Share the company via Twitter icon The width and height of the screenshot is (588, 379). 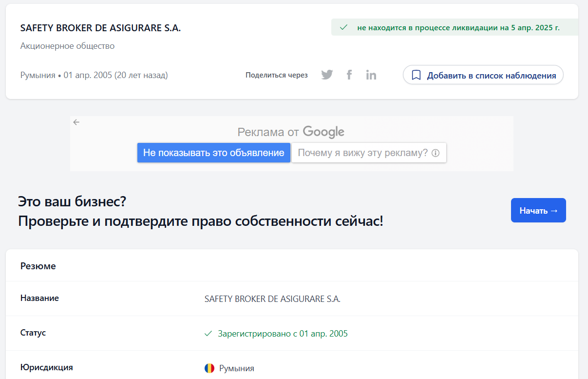pos(327,75)
